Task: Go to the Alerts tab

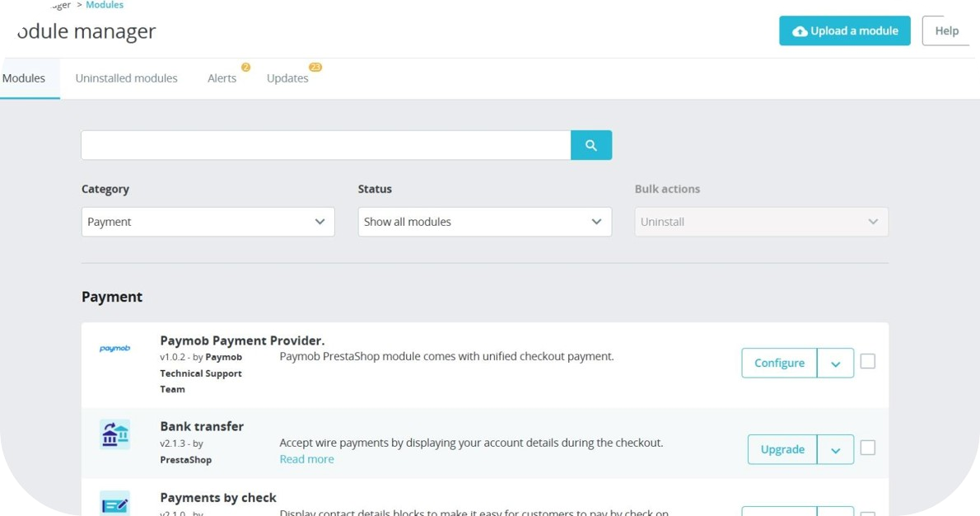Action: (222, 78)
